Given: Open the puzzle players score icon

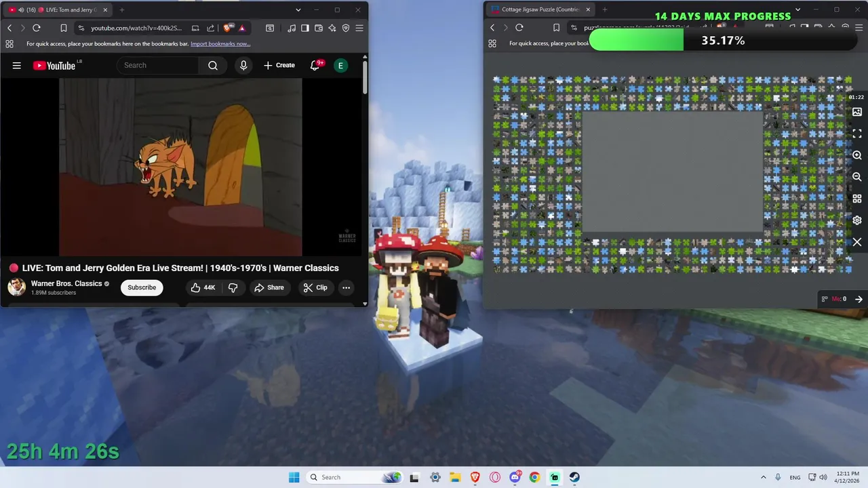Looking at the screenshot, I should coord(825,299).
